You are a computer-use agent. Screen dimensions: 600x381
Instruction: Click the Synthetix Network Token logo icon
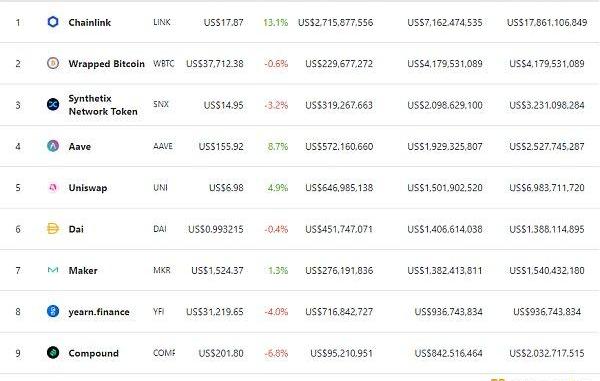click(53, 104)
